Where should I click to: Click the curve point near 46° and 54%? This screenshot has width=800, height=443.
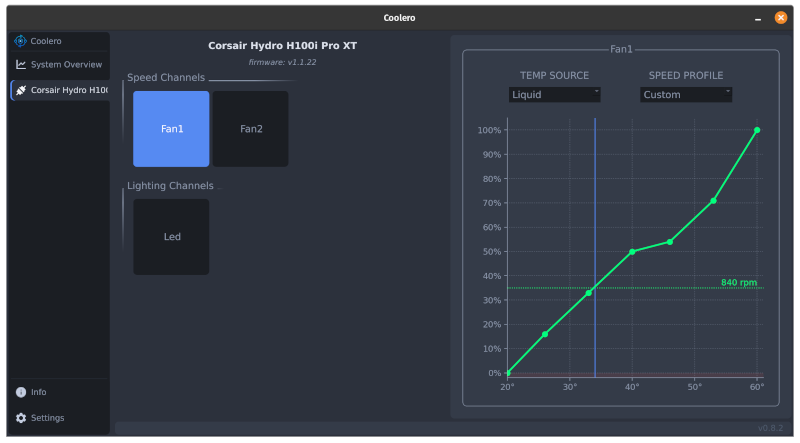pos(670,242)
